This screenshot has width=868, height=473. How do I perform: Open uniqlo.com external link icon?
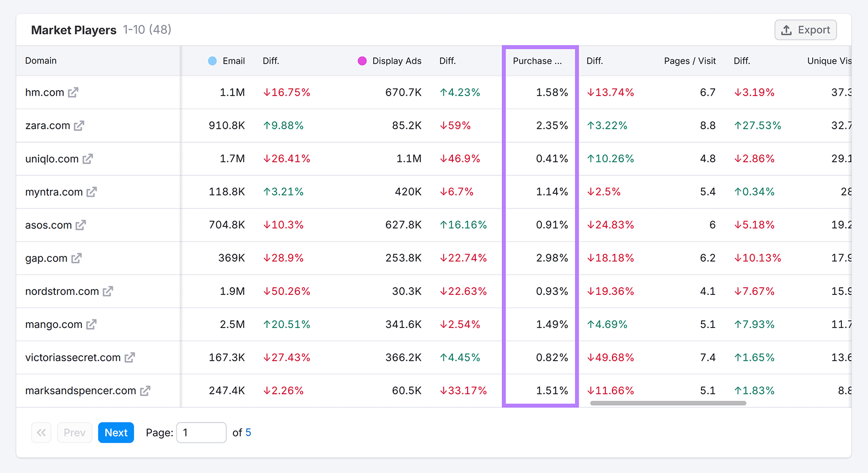88,159
